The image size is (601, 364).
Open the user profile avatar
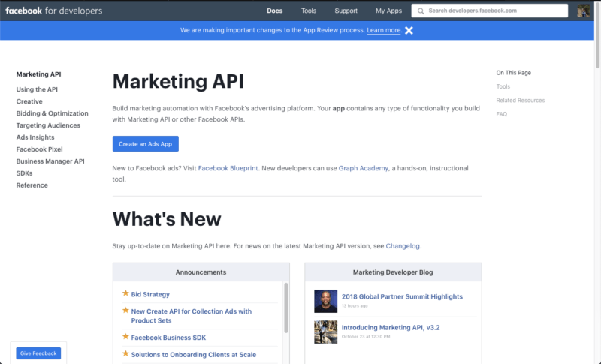tap(584, 11)
